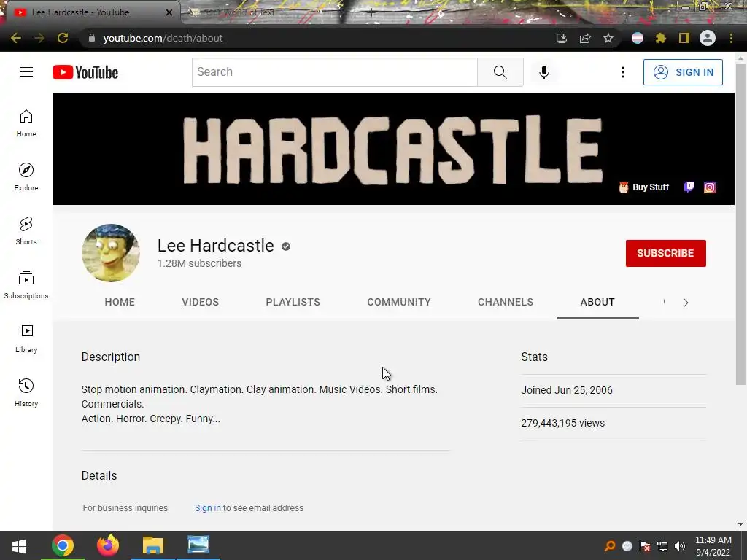Viewport: 747px width, 560px height.
Task: Switch to the PLAYLISTS tab
Action: pyautogui.click(x=293, y=302)
